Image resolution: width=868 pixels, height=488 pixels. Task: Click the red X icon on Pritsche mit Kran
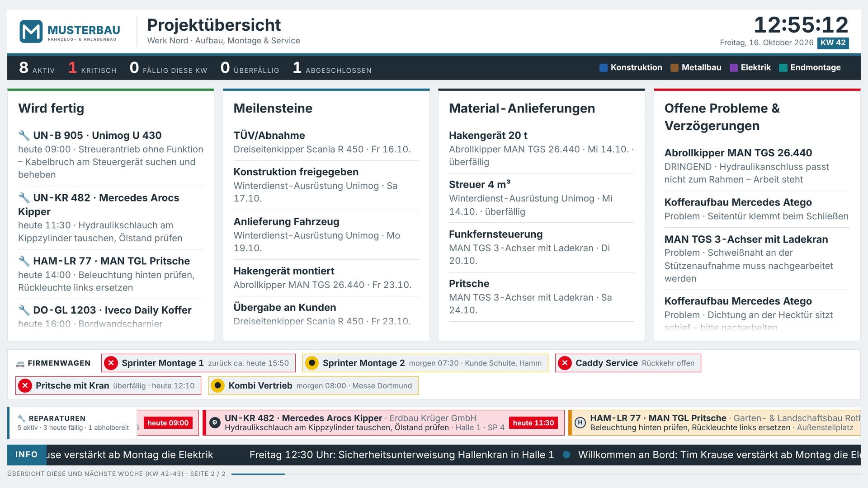point(25,385)
